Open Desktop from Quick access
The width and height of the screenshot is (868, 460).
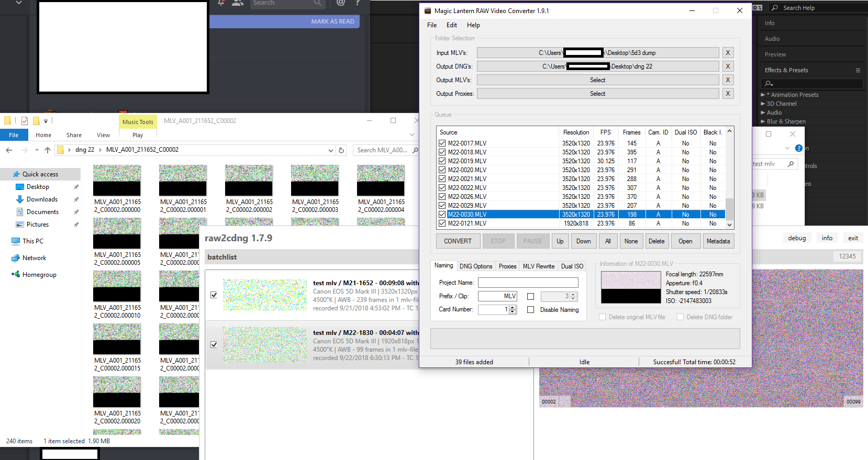38,187
